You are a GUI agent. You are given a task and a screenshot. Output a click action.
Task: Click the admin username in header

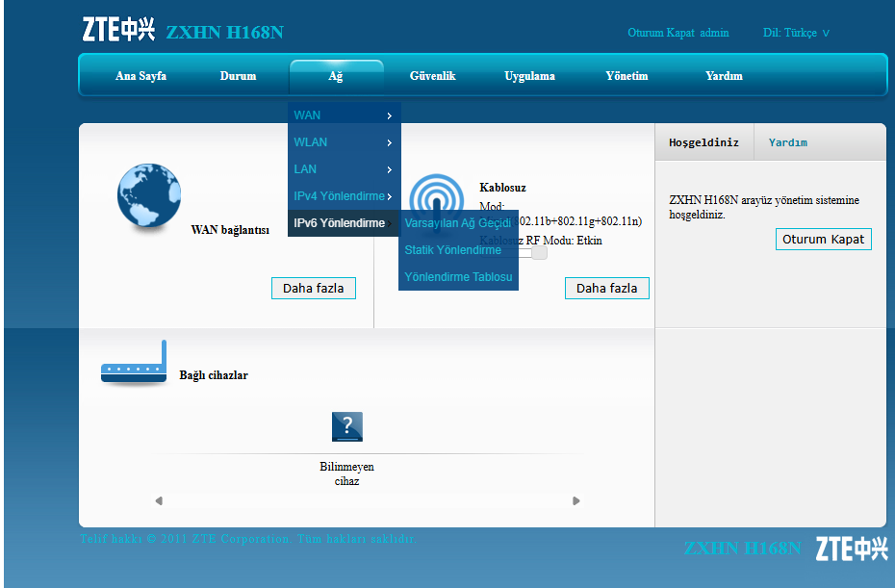point(714,33)
